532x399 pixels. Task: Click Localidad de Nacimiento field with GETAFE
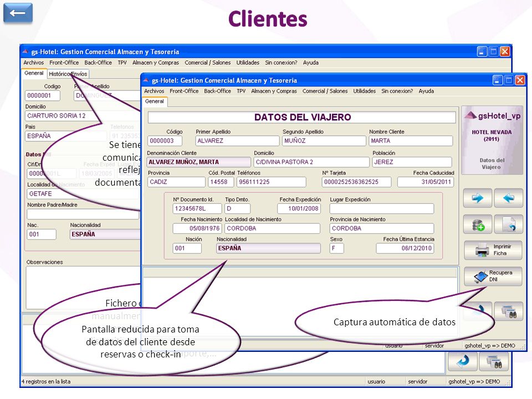pyautogui.click(x=84, y=194)
